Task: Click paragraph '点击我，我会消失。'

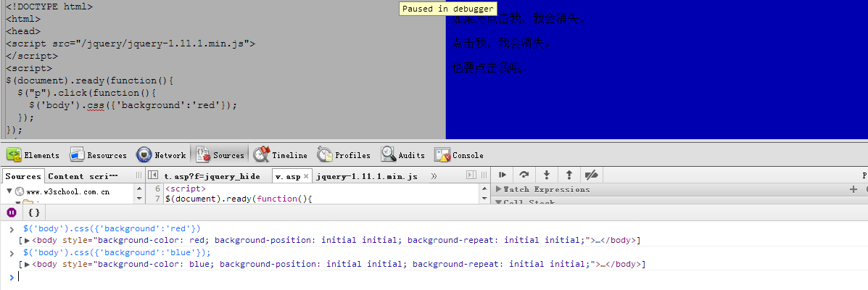Action: tap(502, 43)
